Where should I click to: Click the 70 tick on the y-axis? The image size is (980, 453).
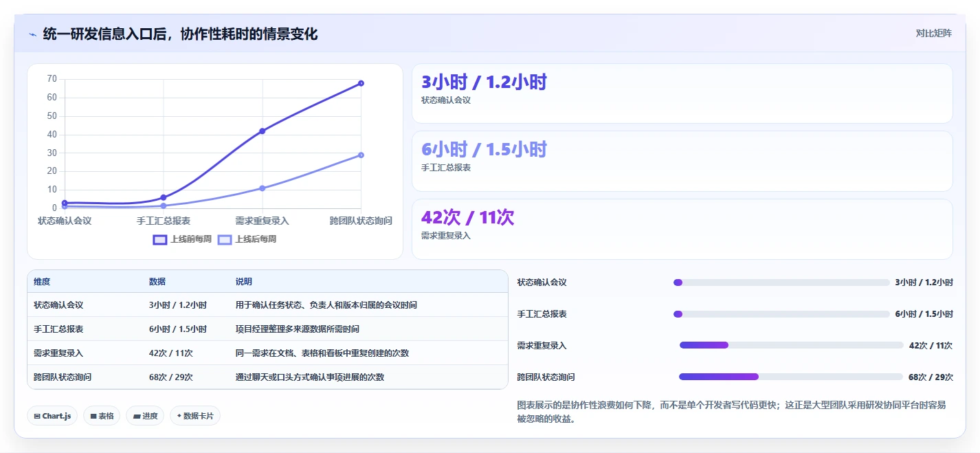(52, 79)
